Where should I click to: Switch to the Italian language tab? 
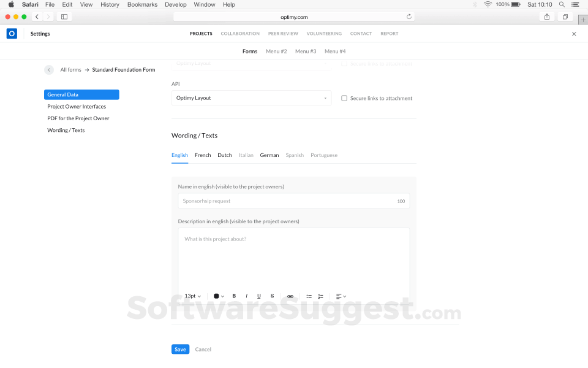(246, 155)
